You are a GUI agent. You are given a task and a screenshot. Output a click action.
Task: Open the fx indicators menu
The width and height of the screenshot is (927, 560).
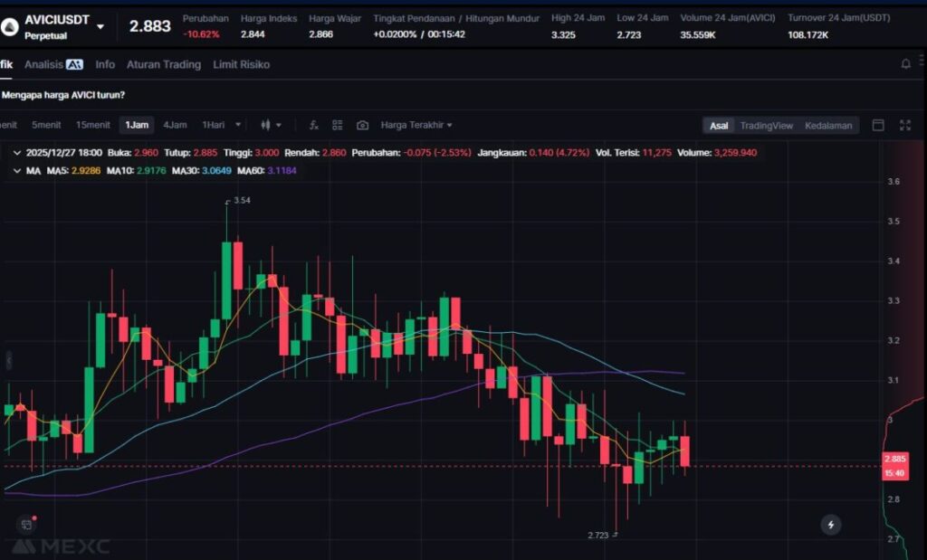coord(314,125)
